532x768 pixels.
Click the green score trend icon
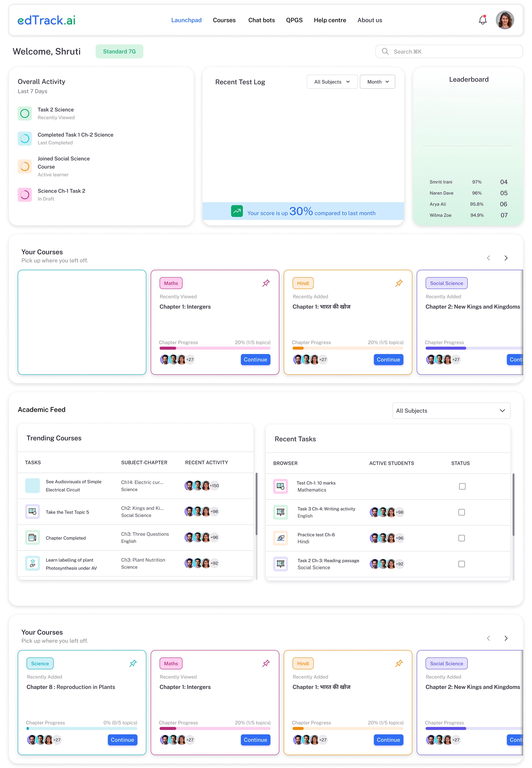click(237, 211)
